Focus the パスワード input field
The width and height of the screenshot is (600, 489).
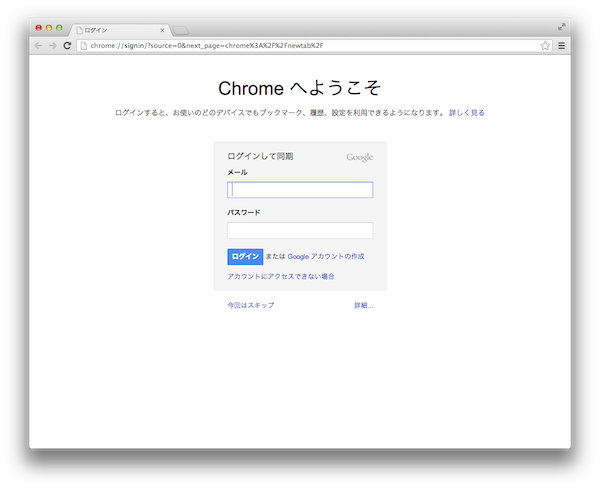click(300, 230)
